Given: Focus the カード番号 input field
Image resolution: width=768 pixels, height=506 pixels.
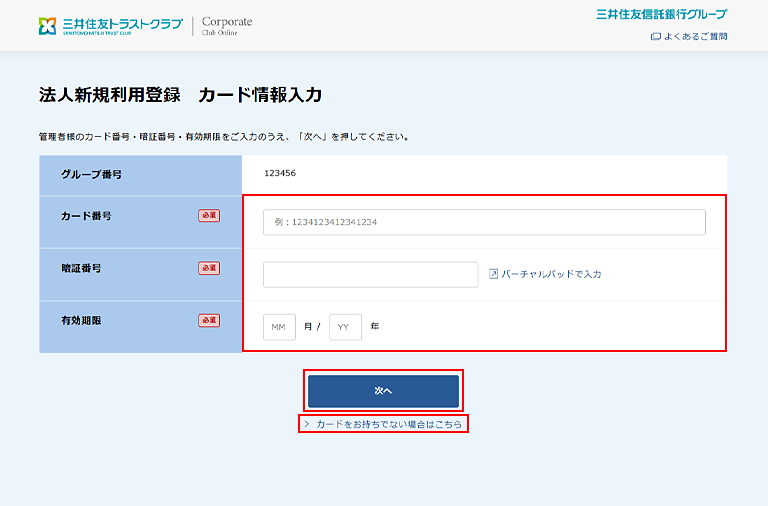Looking at the screenshot, I should pyautogui.click(x=484, y=222).
